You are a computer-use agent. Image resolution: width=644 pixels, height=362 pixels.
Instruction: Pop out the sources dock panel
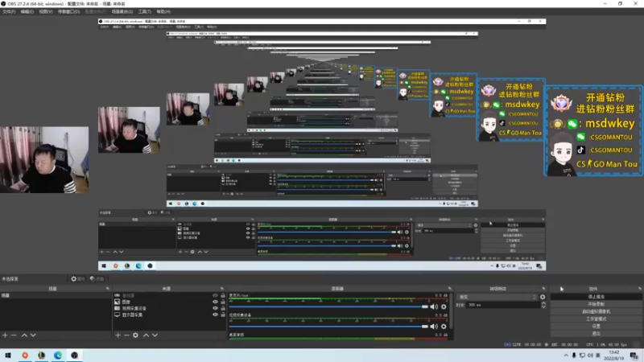(222, 289)
